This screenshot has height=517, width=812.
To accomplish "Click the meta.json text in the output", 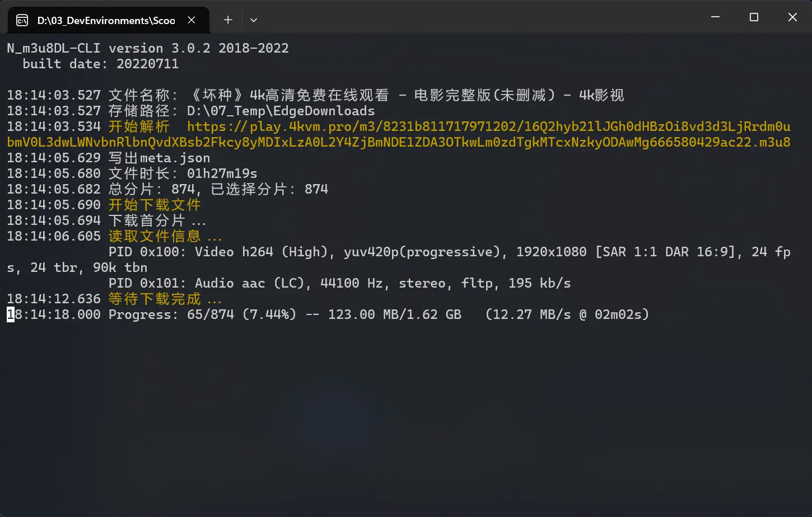I will (x=175, y=158).
